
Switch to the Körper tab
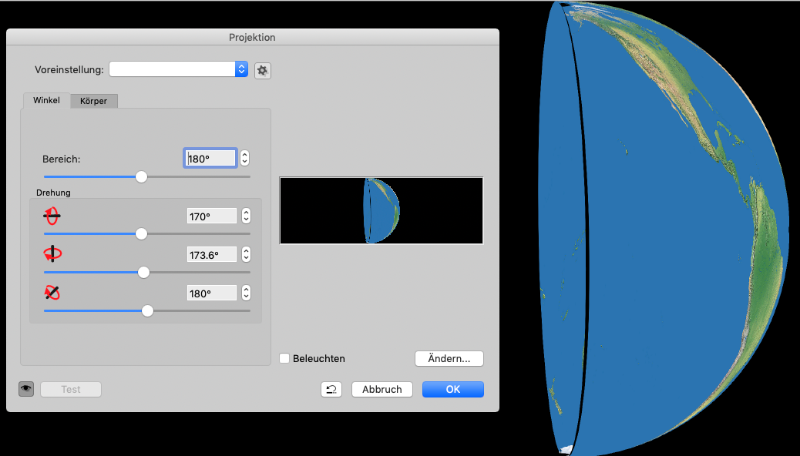95,100
